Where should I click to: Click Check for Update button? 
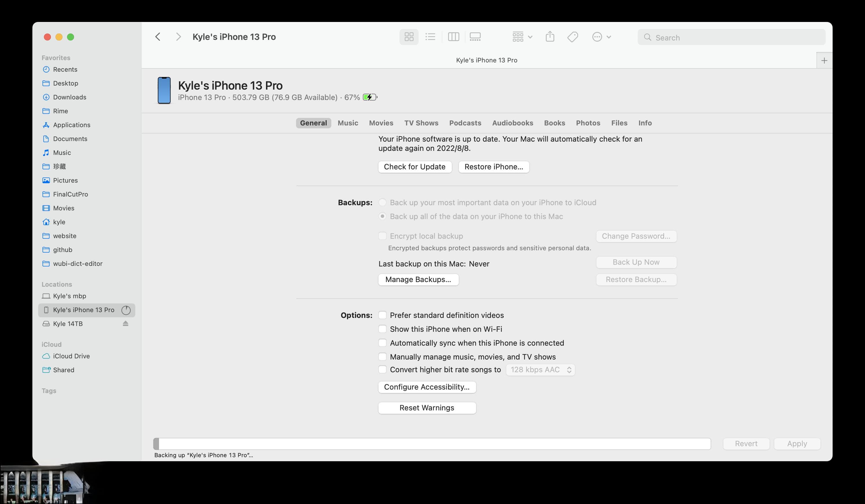(x=415, y=167)
